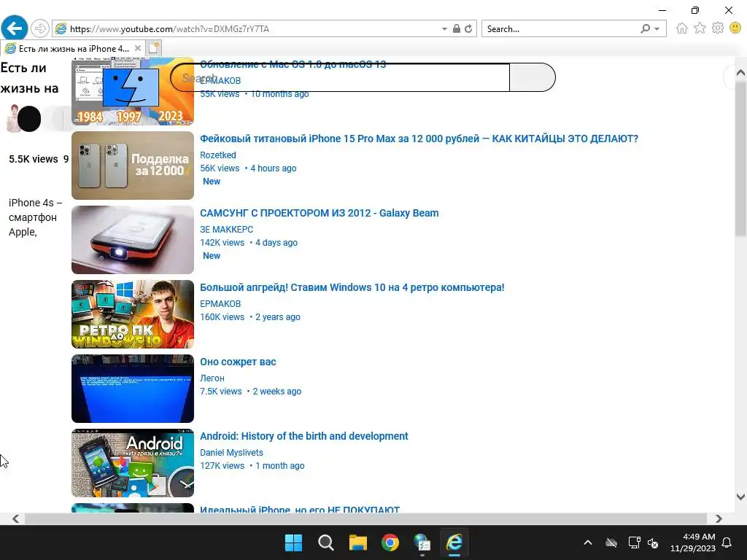Screen dimensions: 747x560
Task: Click the YouTube search submit button
Action: pos(532,77)
